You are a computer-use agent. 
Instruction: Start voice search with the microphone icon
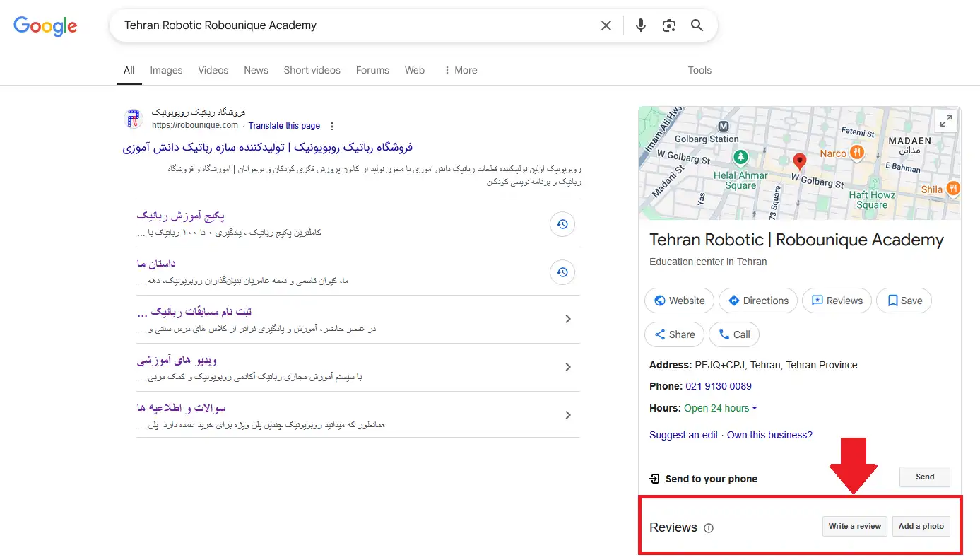pos(641,25)
